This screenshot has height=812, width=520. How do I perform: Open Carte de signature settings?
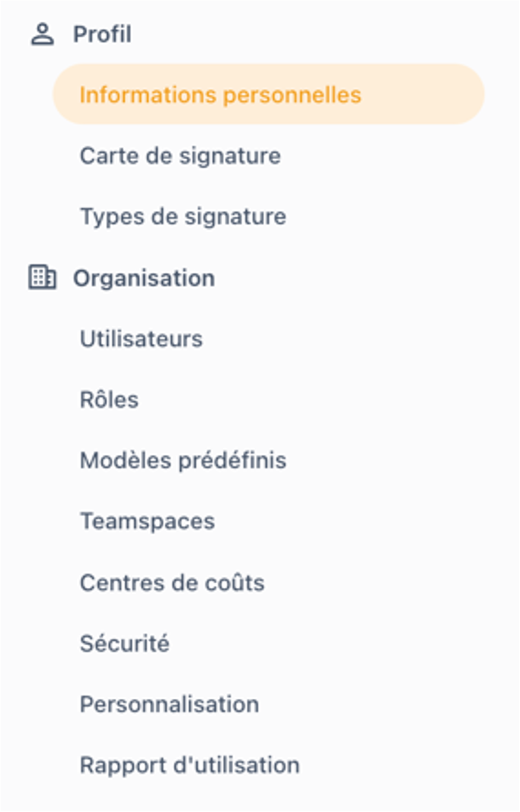point(180,156)
